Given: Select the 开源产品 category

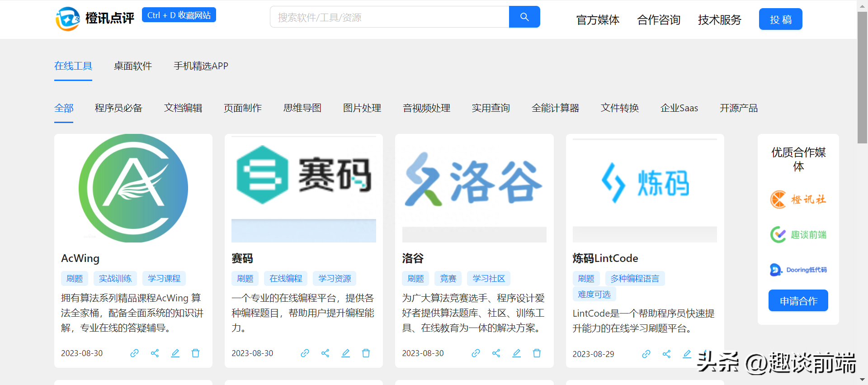Looking at the screenshot, I should [x=739, y=108].
